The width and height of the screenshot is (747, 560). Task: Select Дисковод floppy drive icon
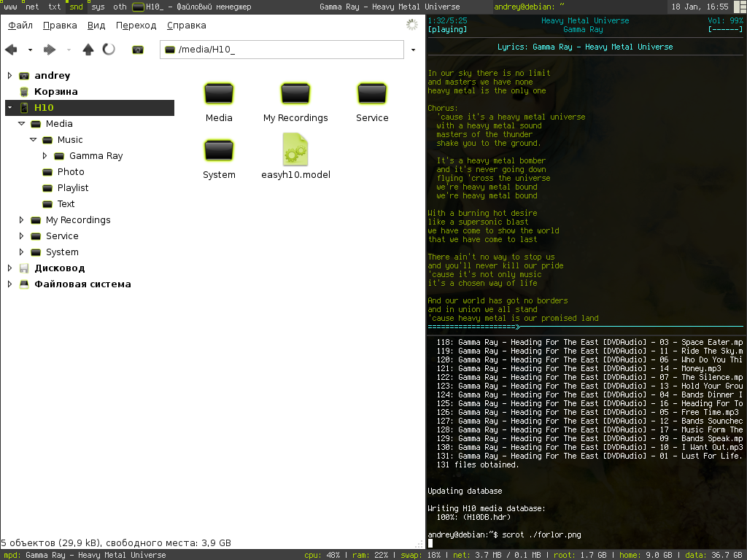tap(24, 268)
